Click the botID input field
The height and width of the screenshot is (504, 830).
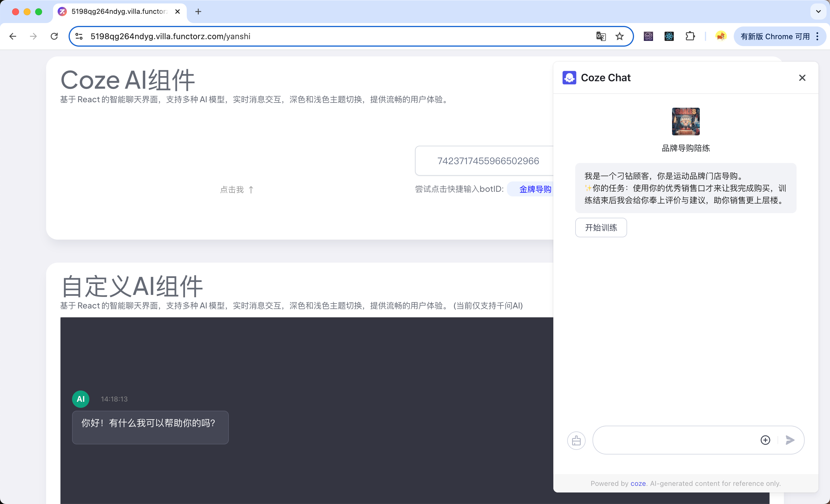pyautogui.click(x=484, y=161)
